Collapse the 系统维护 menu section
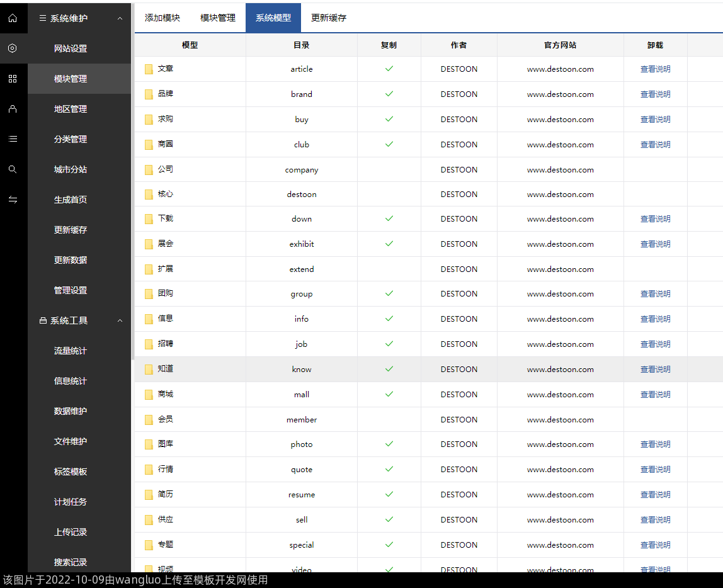 (120, 18)
